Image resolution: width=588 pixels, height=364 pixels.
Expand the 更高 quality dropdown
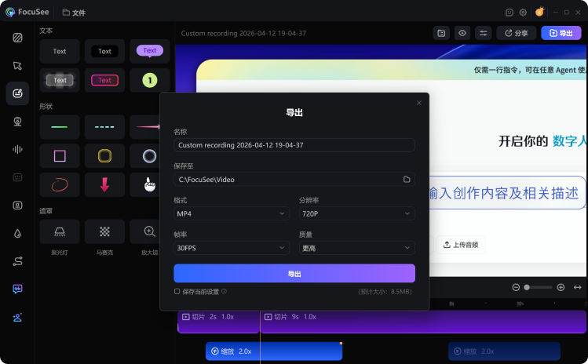pos(357,248)
